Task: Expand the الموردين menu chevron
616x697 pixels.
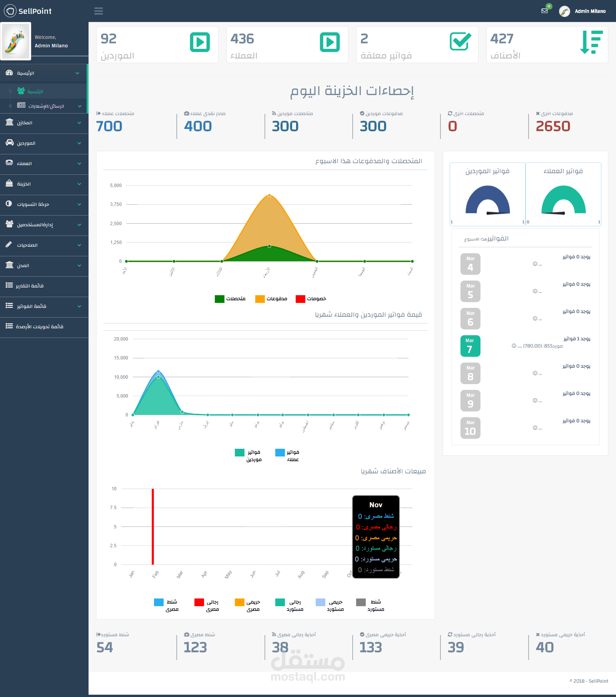Action: pos(79,143)
